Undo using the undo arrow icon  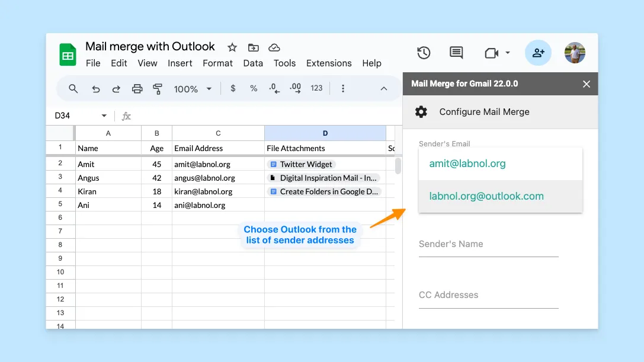[95, 88]
